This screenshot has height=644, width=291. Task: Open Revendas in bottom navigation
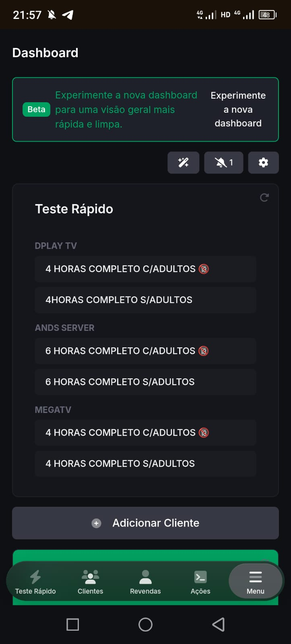click(x=145, y=582)
